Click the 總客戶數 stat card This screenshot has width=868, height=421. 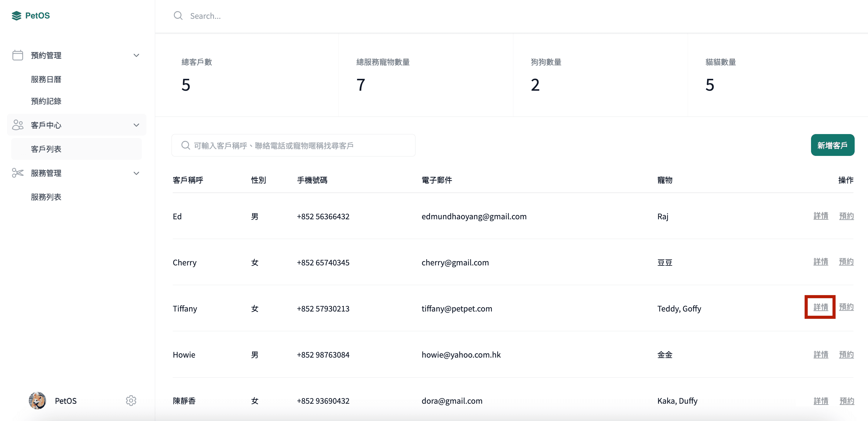click(247, 75)
